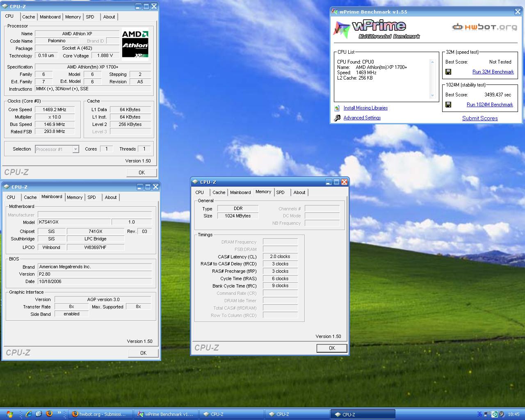Click the title bar icon of the CPU-Z Memory window
Viewport: 525px width, 420px height.
[195, 182]
